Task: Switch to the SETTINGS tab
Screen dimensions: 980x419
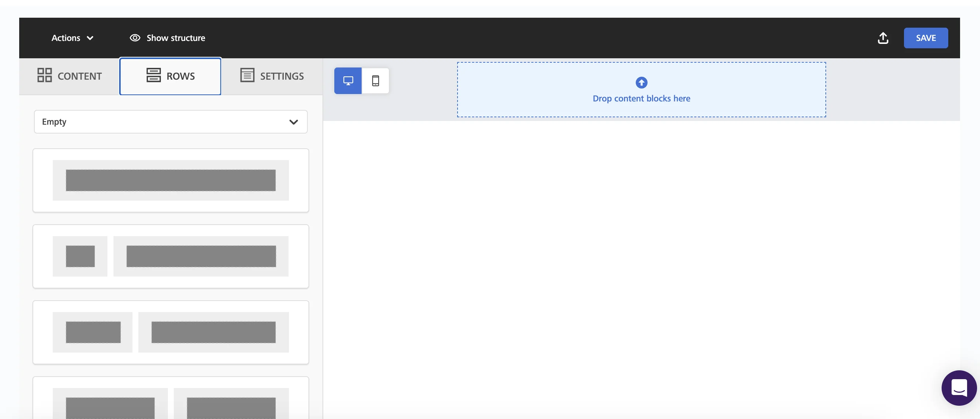Action: 272,76
